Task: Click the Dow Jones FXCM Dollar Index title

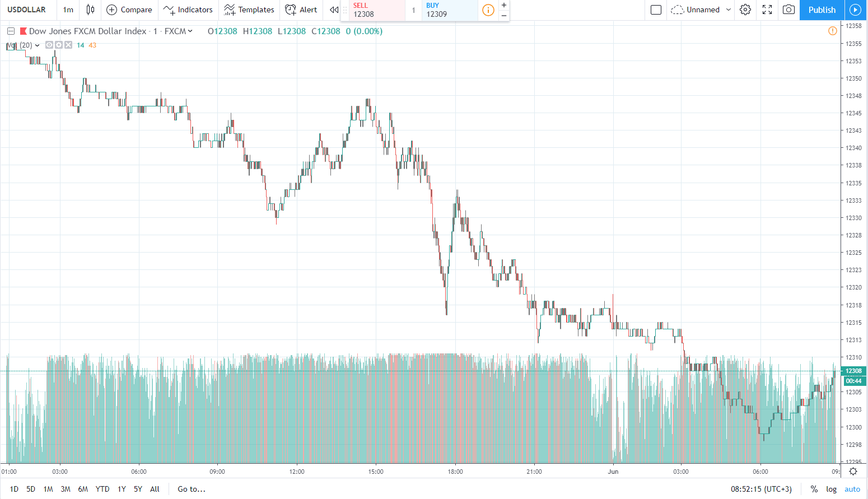Action: coord(88,31)
